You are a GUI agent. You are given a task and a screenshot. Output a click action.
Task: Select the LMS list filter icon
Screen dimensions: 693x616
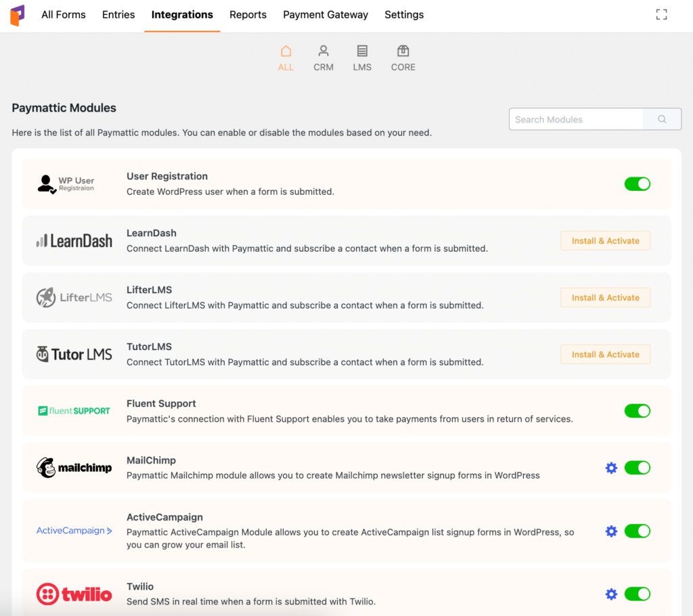point(362,51)
